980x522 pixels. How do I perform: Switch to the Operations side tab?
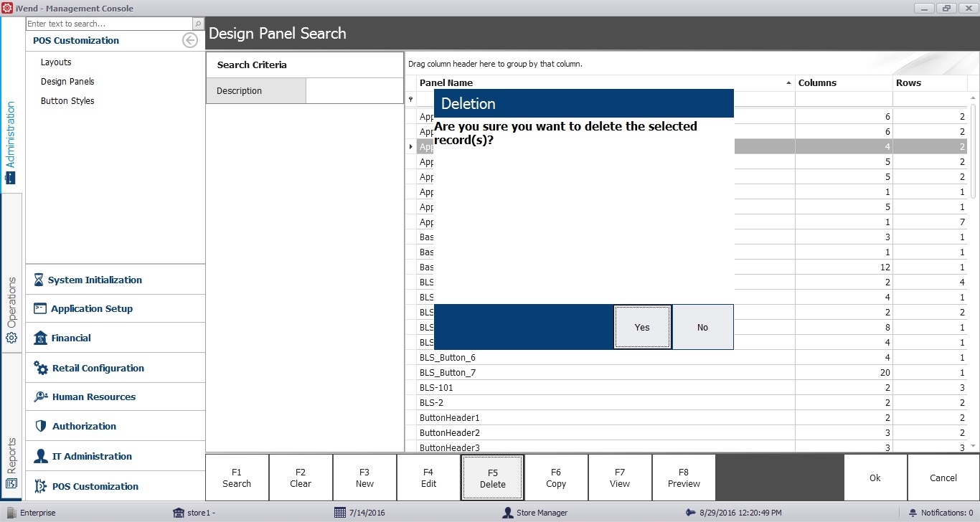coord(11,310)
